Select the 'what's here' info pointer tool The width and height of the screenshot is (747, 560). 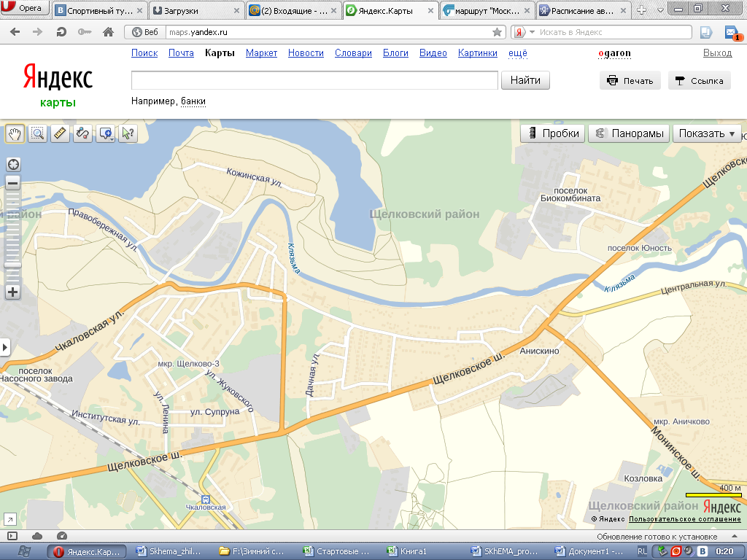pyautogui.click(x=128, y=134)
